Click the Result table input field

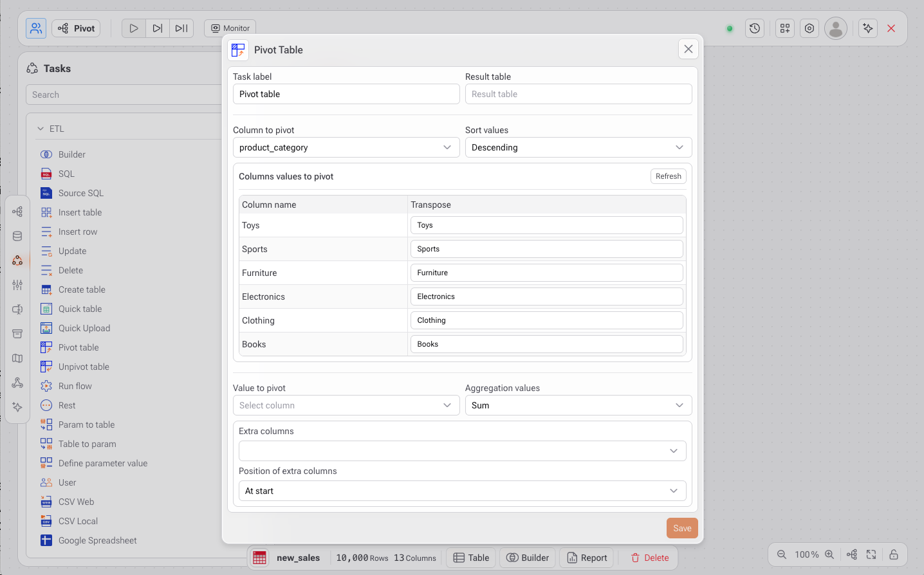578,94
